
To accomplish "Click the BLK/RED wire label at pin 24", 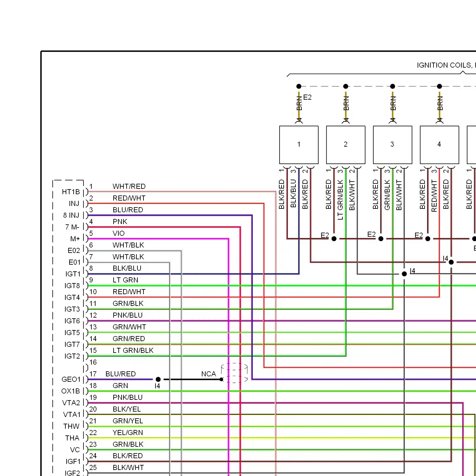I will (128, 456).
